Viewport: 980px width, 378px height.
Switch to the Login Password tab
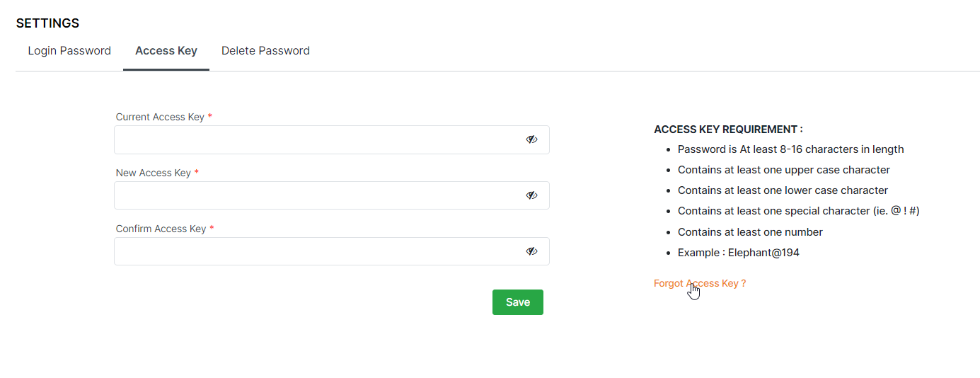click(x=69, y=51)
